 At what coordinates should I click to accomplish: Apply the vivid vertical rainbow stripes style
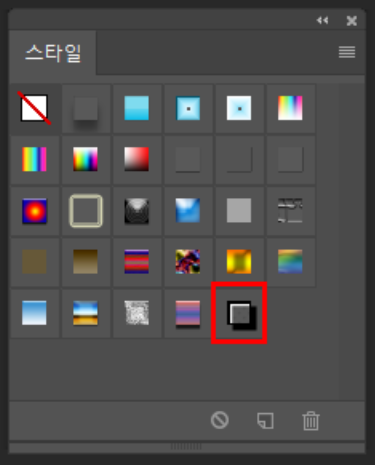(35, 159)
